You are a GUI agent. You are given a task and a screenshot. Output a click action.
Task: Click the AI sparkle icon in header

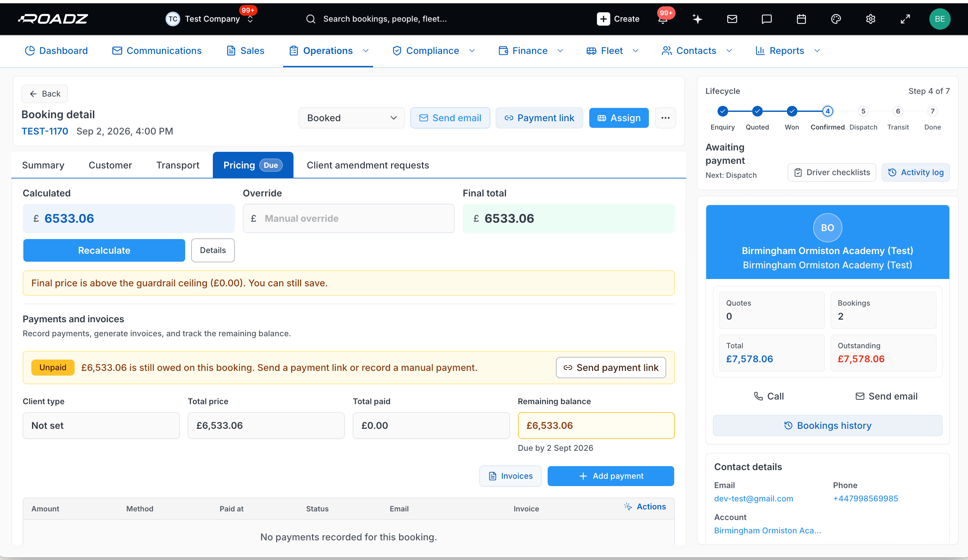pos(697,19)
